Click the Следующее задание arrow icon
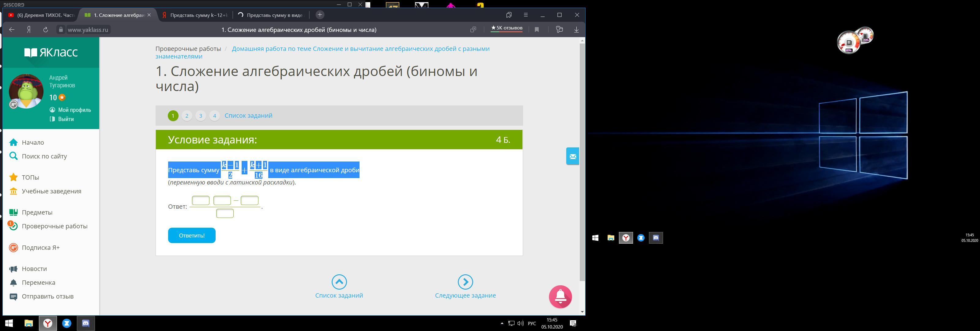Viewport: 980px width, 331px height. point(465,282)
